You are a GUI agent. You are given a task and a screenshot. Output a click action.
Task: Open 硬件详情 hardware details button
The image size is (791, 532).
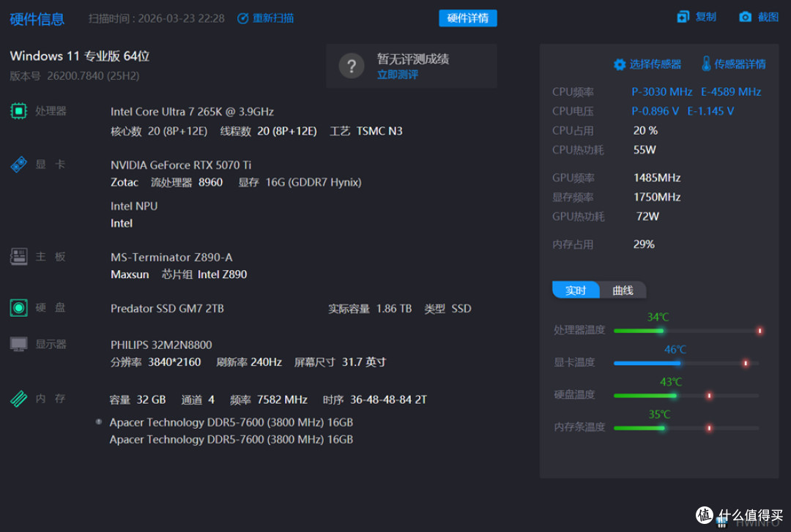[467, 18]
